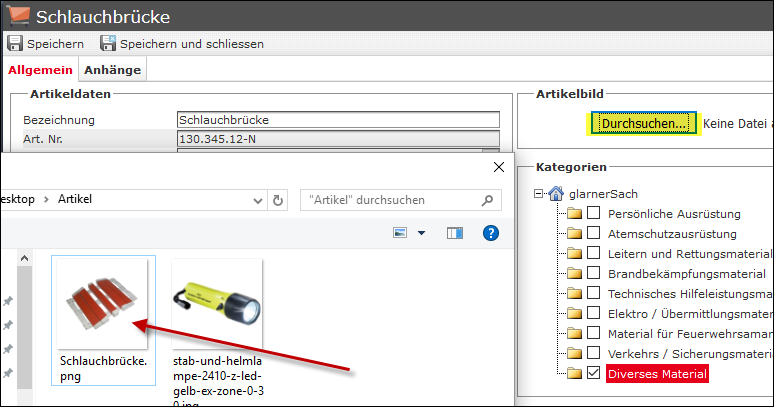The height and width of the screenshot is (407, 774).
Task: Click Artikel in the breadcrumb path
Action: coord(75,199)
